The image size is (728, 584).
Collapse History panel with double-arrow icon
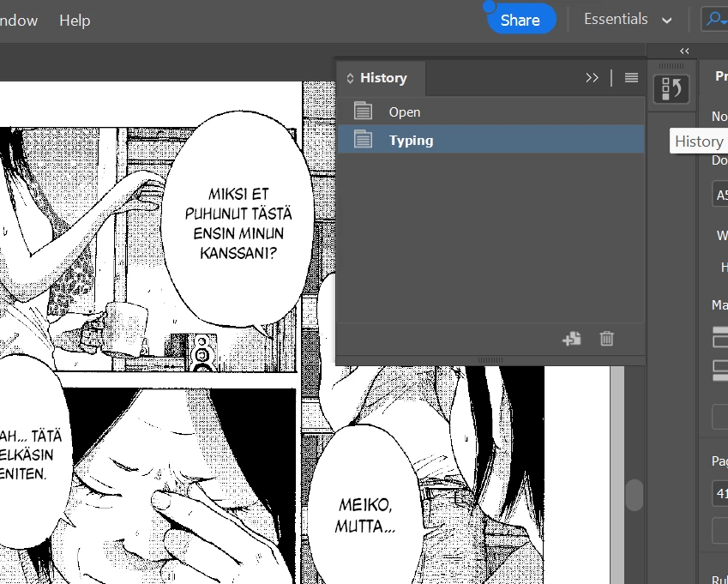click(592, 77)
